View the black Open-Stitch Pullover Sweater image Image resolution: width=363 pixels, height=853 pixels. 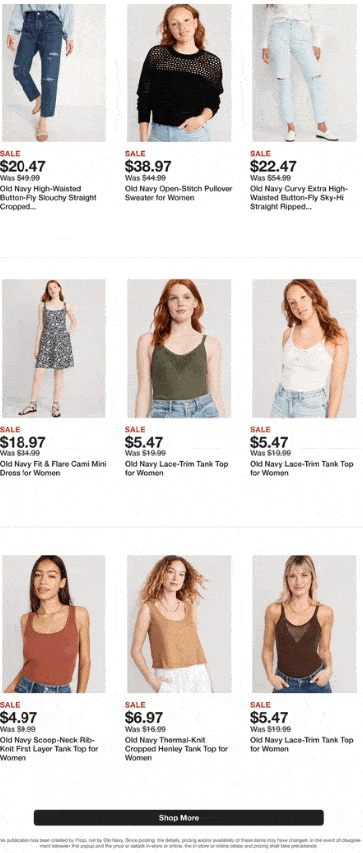(x=179, y=73)
